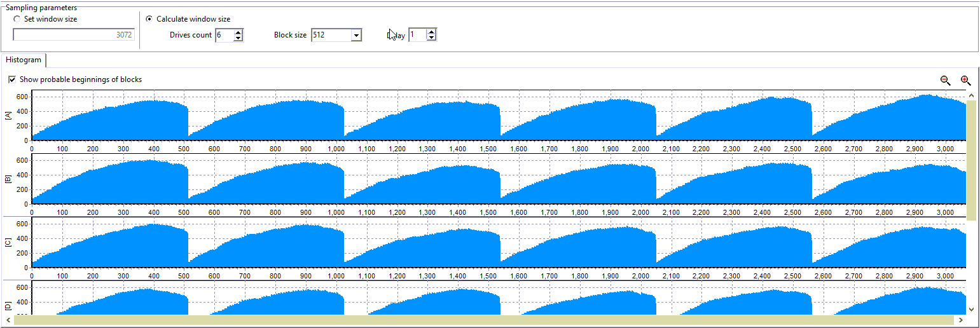The width and height of the screenshot is (980, 328).
Task: Click the window size field showing 3072
Action: point(74,35)
